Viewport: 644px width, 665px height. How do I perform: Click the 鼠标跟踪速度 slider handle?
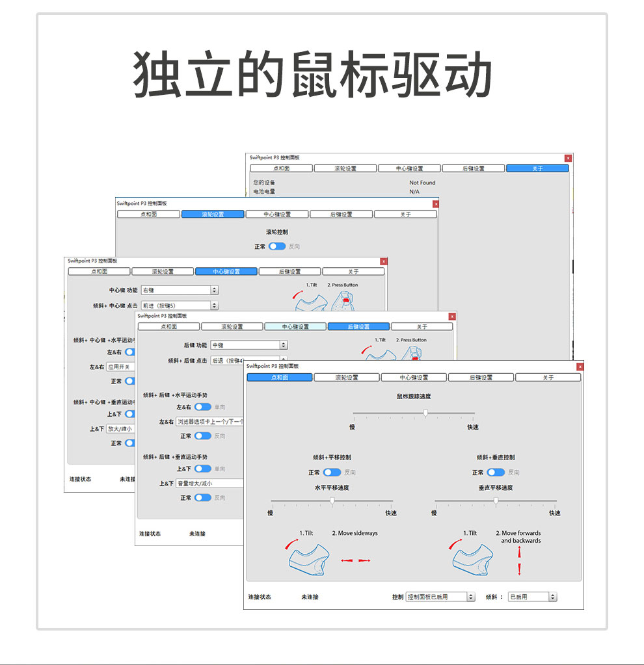(425, 413)
